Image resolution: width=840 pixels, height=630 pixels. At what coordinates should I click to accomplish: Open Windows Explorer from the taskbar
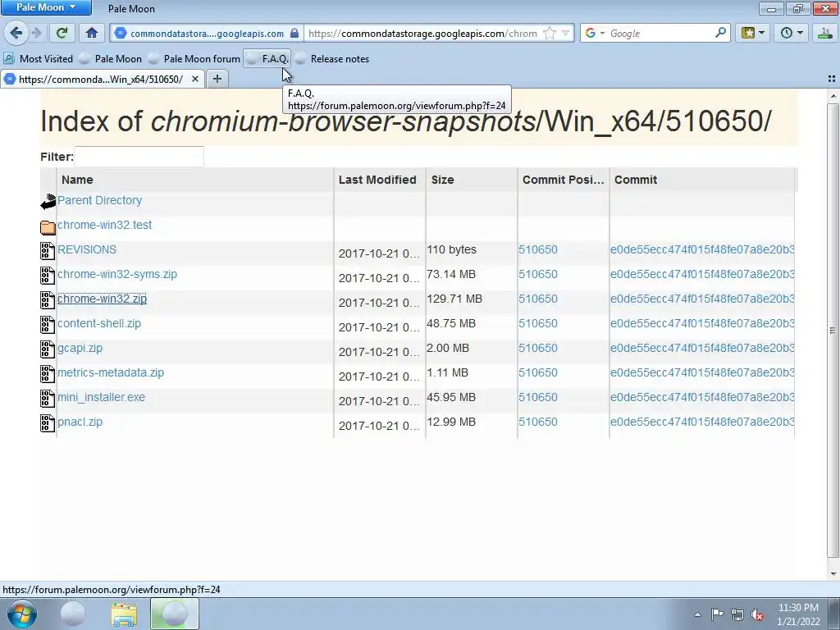pyautogui.click(x=124, y=614)
